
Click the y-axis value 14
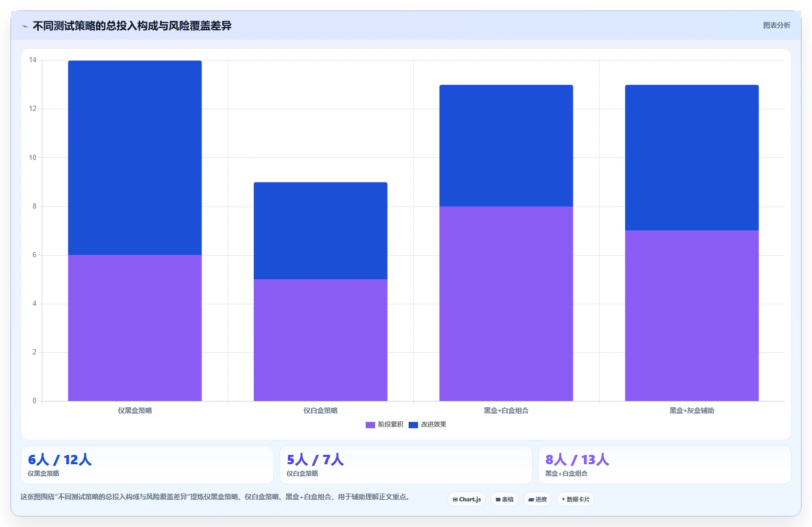click(33, 60)
